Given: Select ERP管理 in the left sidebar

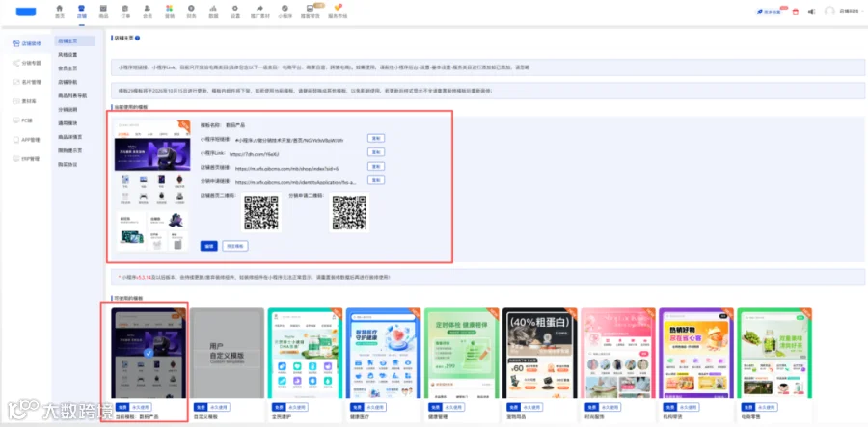Looking at the screenshot, I should (x=26, y=159).
